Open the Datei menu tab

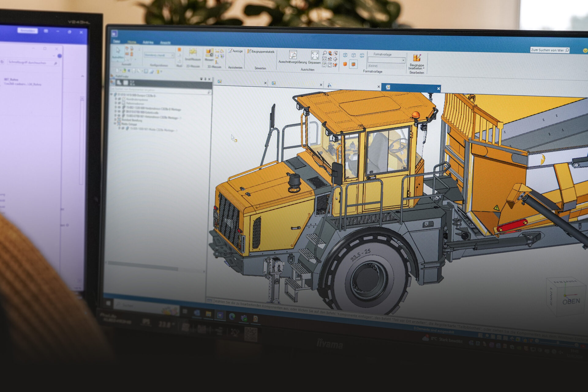(x=117, y=41)
